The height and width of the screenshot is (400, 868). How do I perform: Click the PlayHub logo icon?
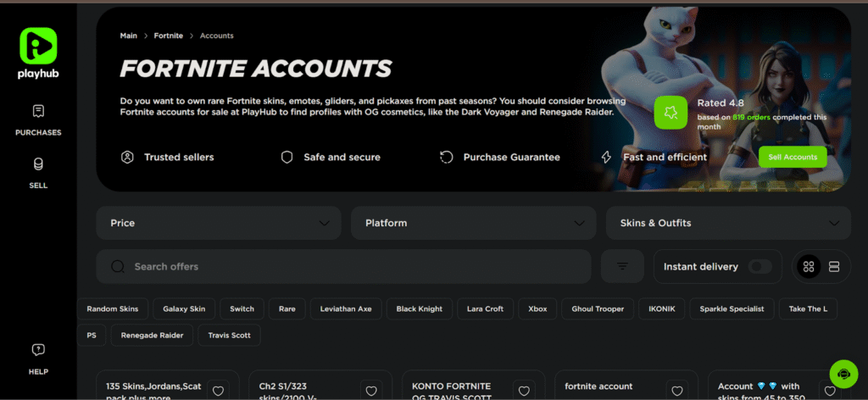(37, 46)
